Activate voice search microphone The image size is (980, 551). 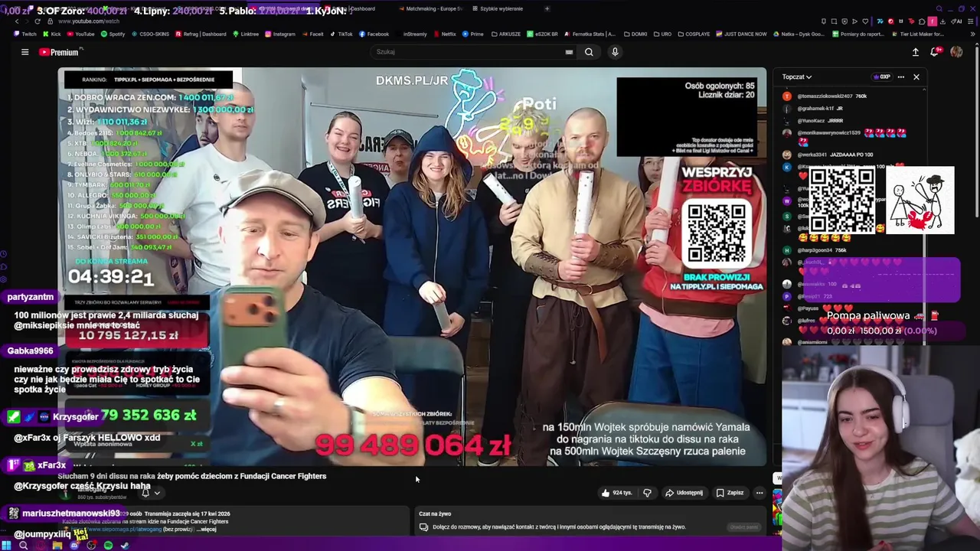614,52
